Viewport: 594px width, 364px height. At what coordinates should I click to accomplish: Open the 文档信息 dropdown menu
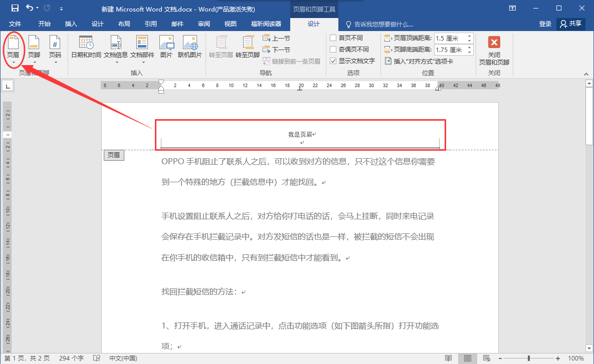pos(116,49)
